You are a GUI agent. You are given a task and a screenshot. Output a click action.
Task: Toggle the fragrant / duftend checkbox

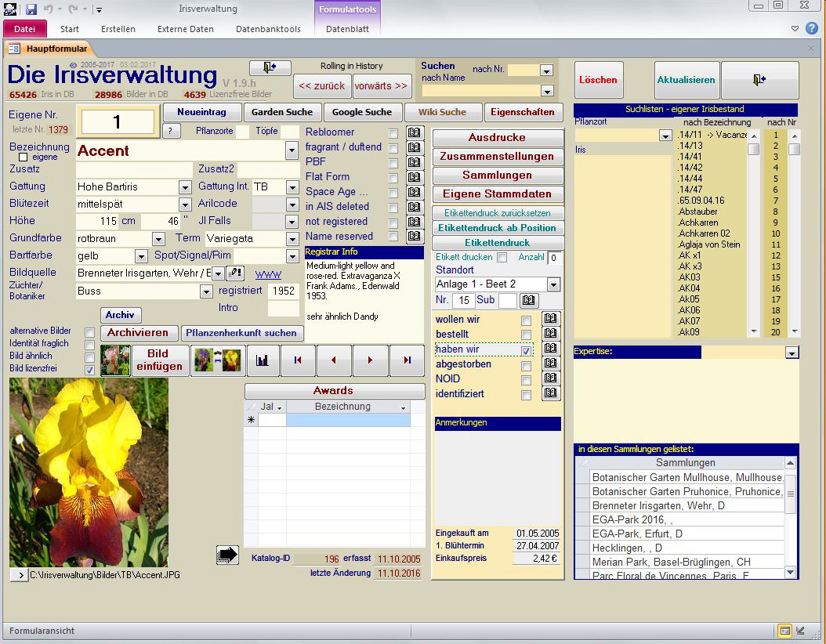click(x=393, y=148)
